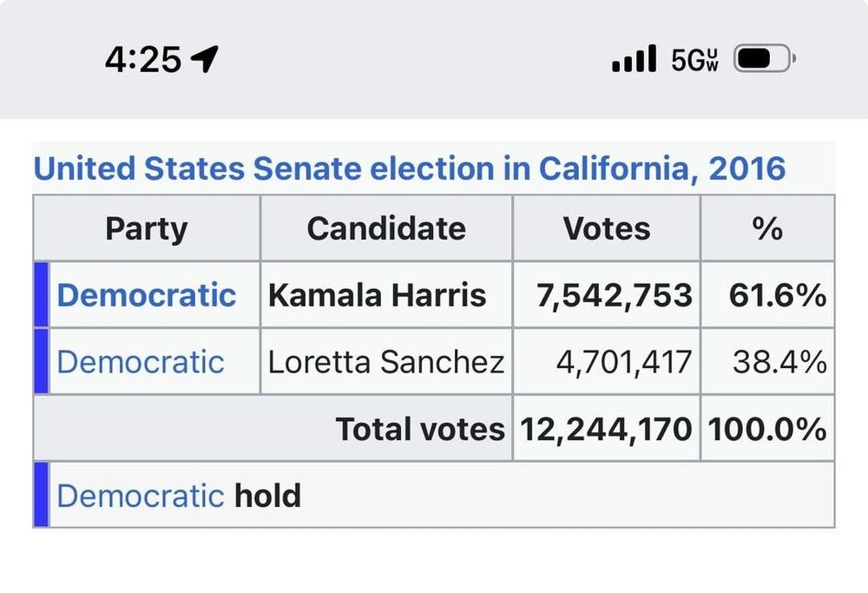
Task: Select the Candidate column header
Action: pyautogui.click(x=386, y=228)
